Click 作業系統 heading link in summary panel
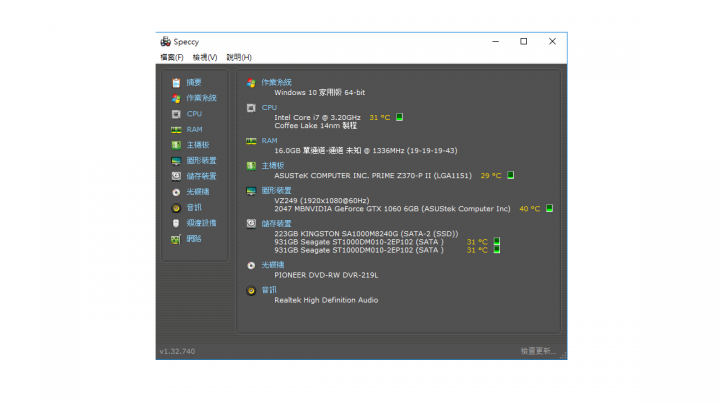 point(276,83)
